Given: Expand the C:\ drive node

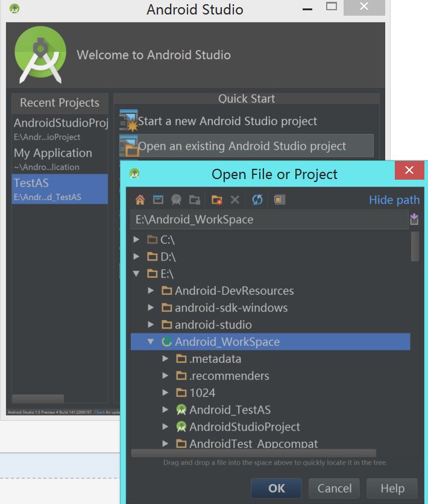Looking at the screenshot, I should [137, 240].
